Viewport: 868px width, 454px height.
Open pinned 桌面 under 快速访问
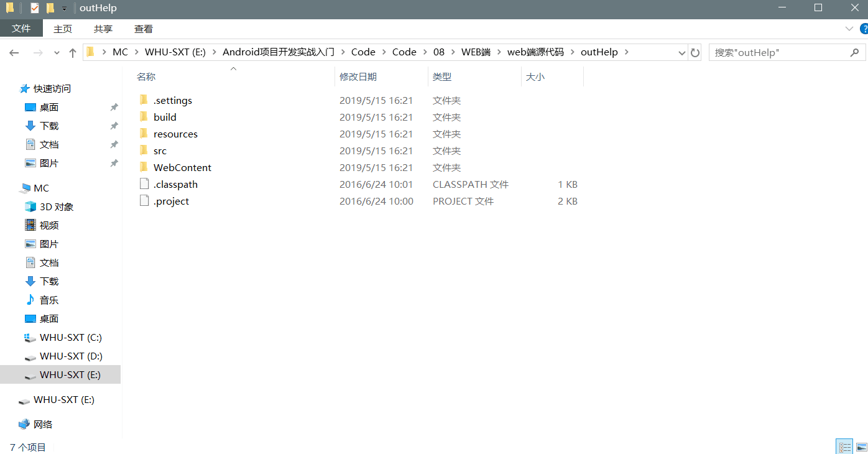49,107
